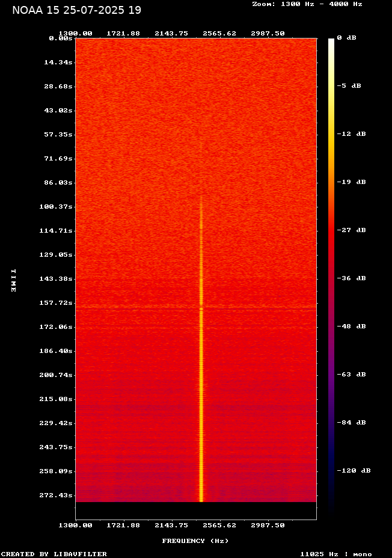This screenshot has height=558, width=392.
Task: Click the 'CREATED BY LIBAVFILTER' footer text
Action: coord(54,554)
